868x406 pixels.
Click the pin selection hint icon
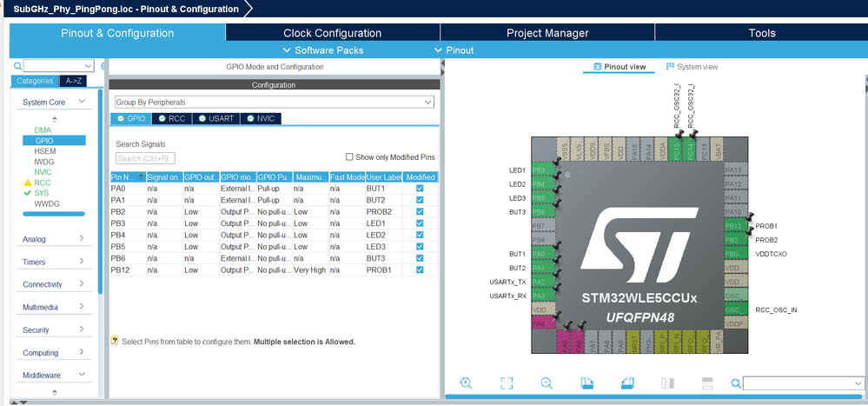(x=115, y=341)
